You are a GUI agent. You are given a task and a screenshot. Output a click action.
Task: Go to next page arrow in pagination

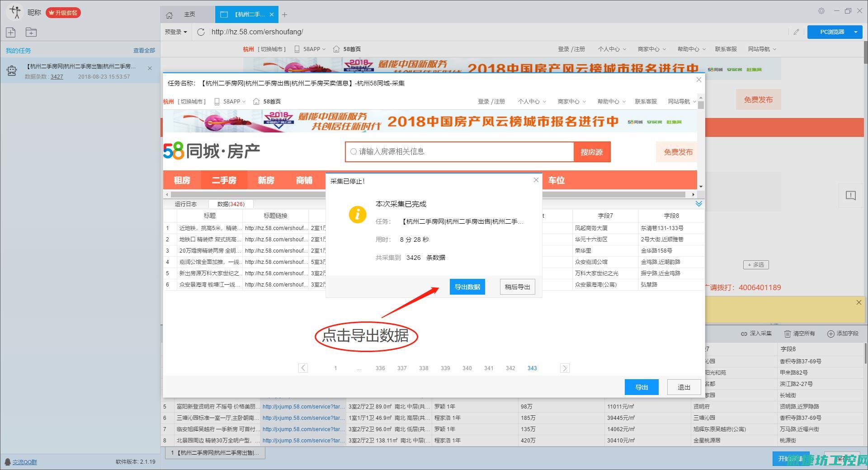pyautogui.click(x=565, y=368)
